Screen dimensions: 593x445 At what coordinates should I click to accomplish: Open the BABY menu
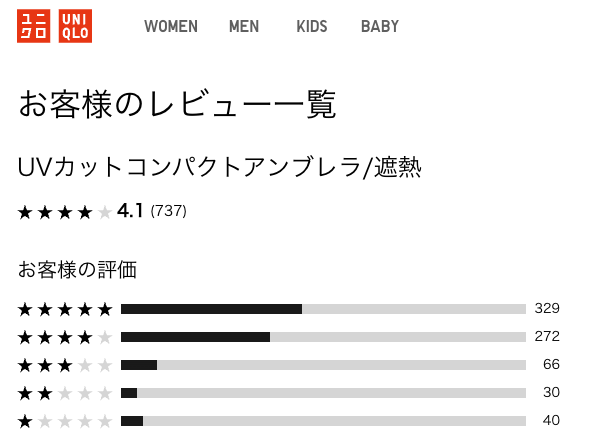click(x=380, y=26)
